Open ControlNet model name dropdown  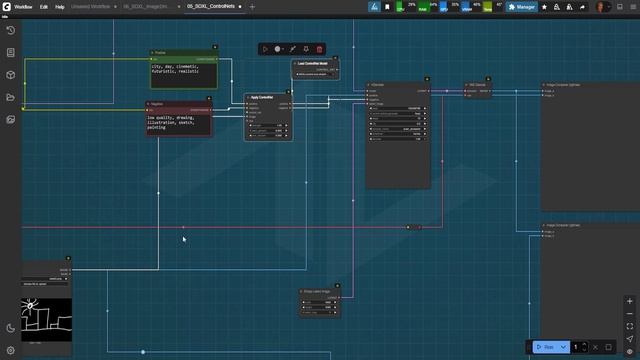tap(315, 74)
